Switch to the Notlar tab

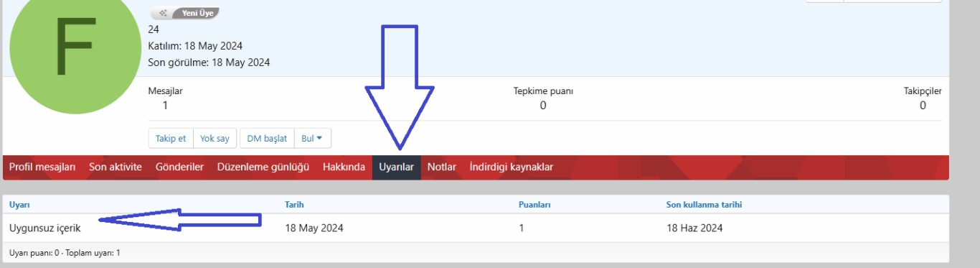(442, 167)
